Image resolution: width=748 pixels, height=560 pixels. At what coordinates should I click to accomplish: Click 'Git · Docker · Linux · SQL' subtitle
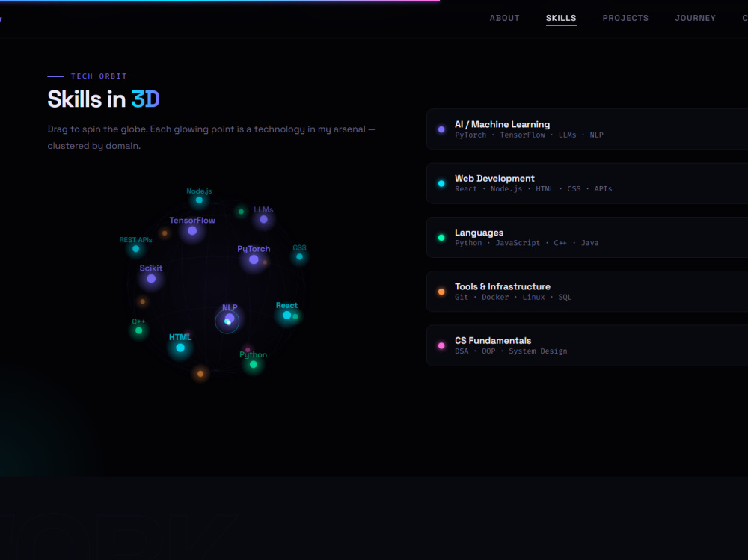513,297
